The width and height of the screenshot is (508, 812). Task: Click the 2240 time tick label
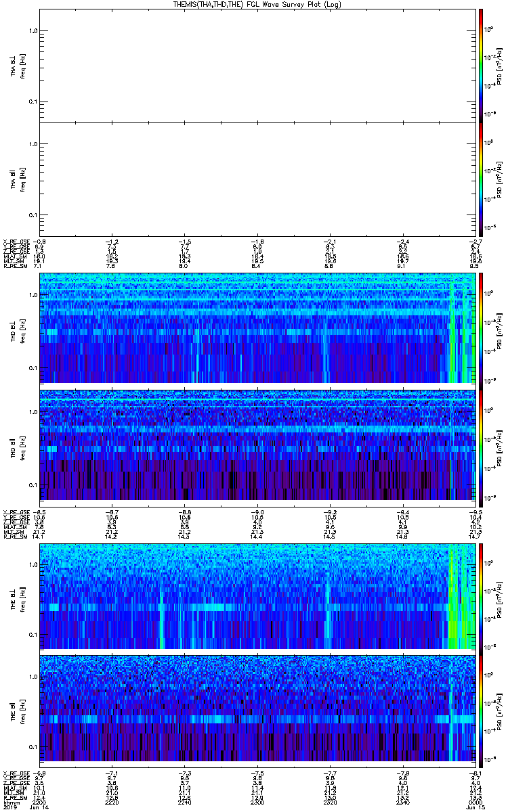pyautogui.click(x=185, y=802)
